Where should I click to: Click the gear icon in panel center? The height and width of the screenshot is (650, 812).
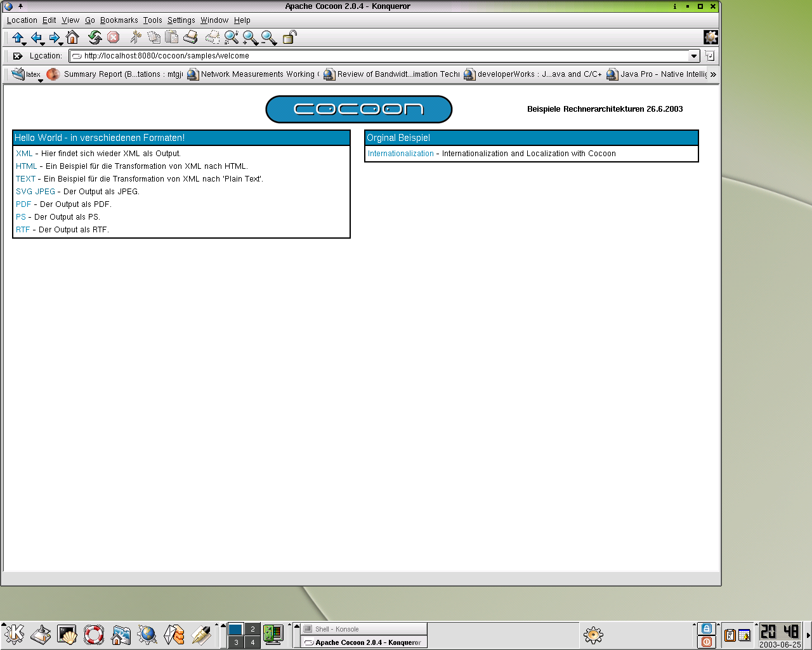point(593,635)
